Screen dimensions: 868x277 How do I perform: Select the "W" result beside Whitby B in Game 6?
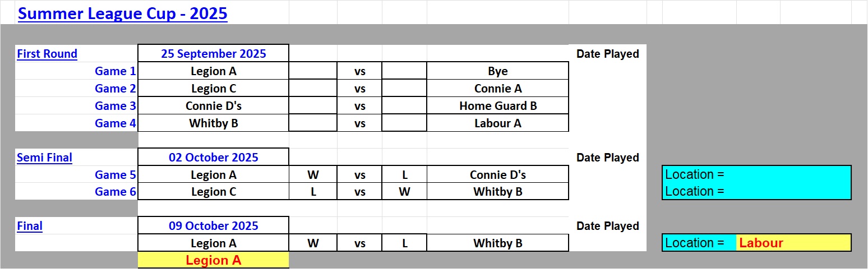point(404,192)
